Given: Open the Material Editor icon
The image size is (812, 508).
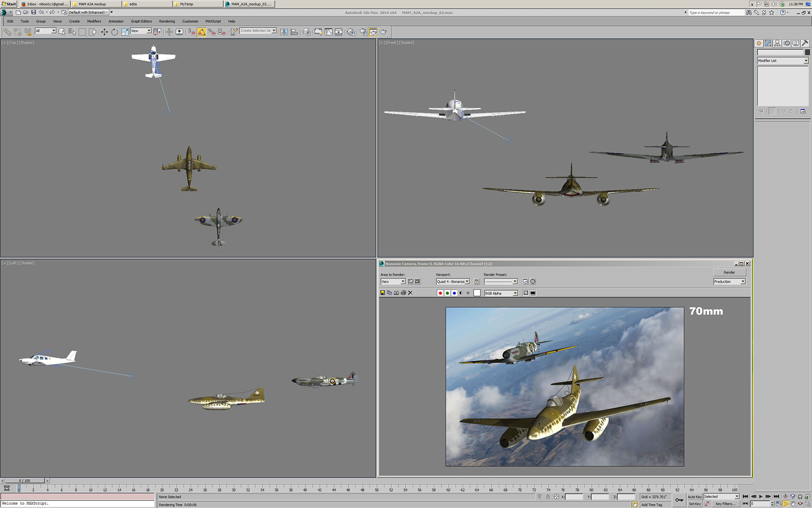Looking at the screenshot, I should pos(351,32).
